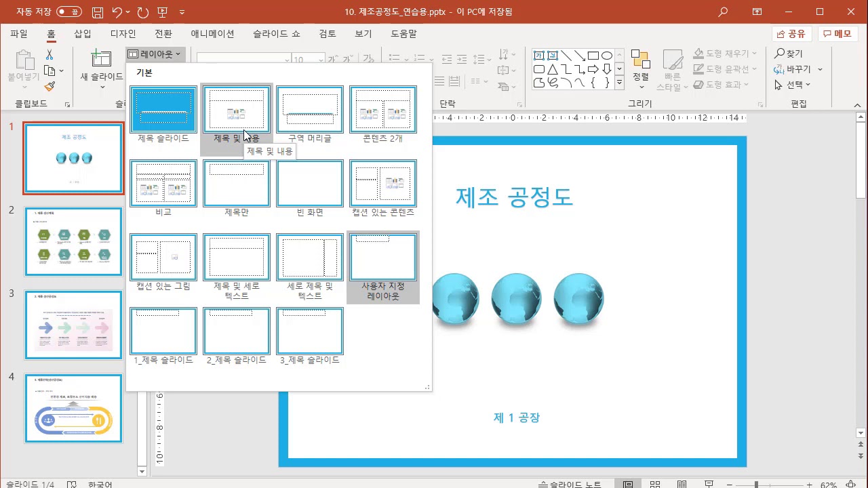Screen dimensions: 868x488
Task: Choose the 제목 및 세로 텍스트 layout
Action: [x=237, y=257]
